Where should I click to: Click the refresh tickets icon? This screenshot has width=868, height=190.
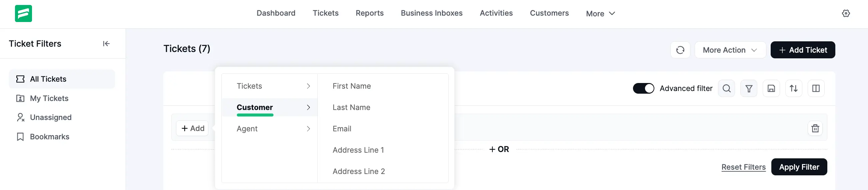tap(680, 50)
